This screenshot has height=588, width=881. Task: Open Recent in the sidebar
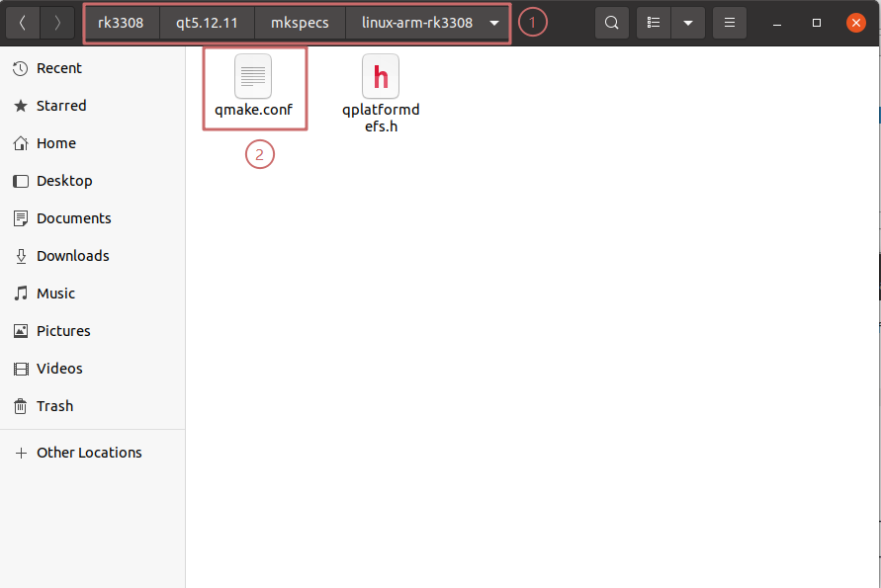(59, 68)
